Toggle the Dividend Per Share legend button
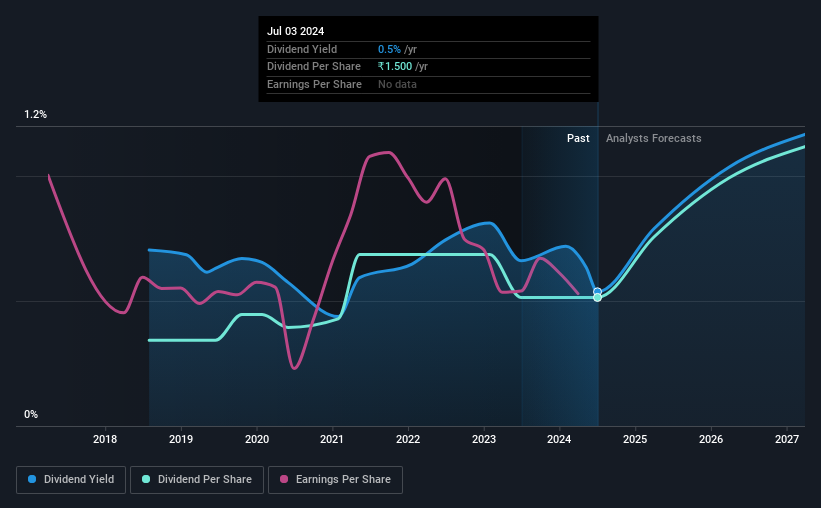 tap(197, 480)
